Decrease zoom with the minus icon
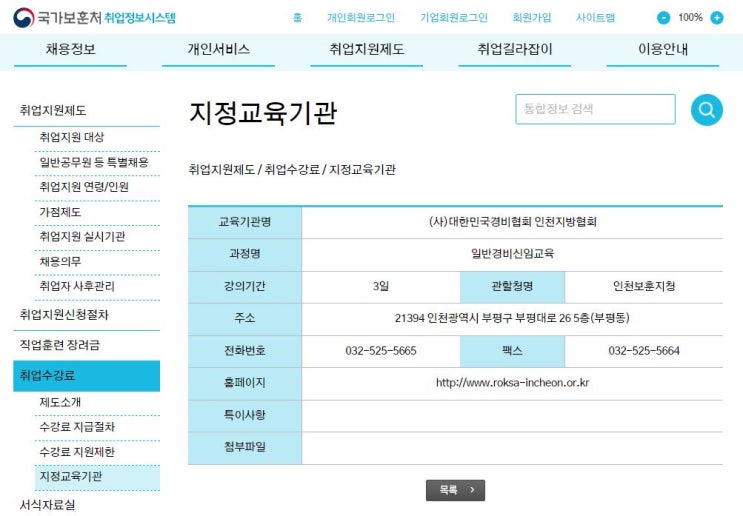Screen dimensions: 743x516 tap(663, 18)
